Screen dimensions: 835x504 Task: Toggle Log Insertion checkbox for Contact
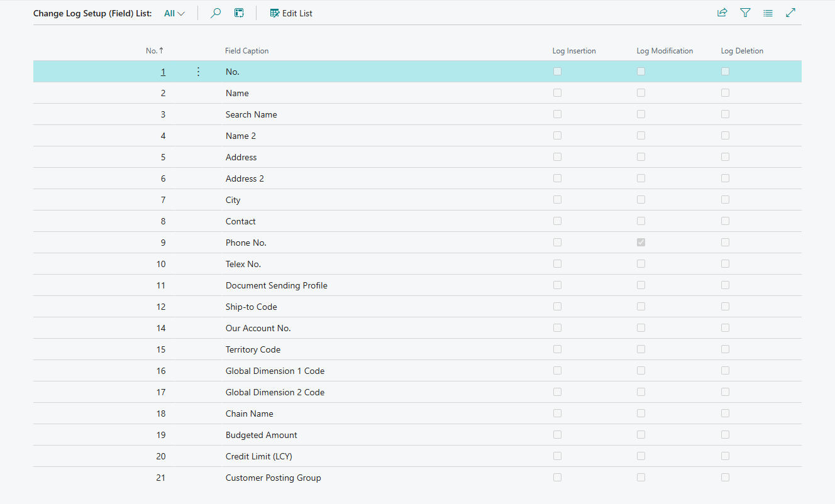[556, 221]
